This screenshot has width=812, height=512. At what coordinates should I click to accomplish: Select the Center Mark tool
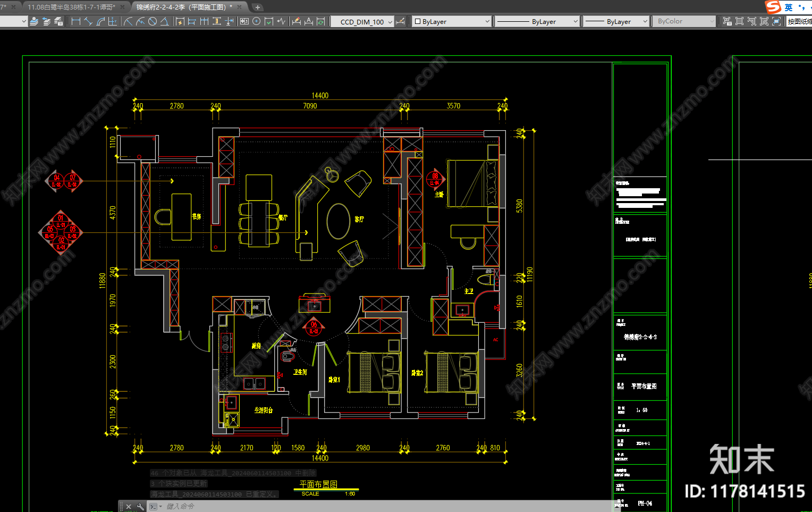point(257,21)
